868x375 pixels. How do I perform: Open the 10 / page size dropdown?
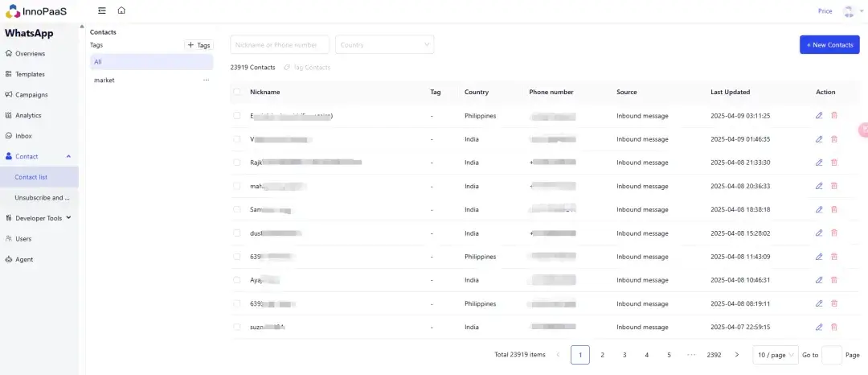[775, 355]
